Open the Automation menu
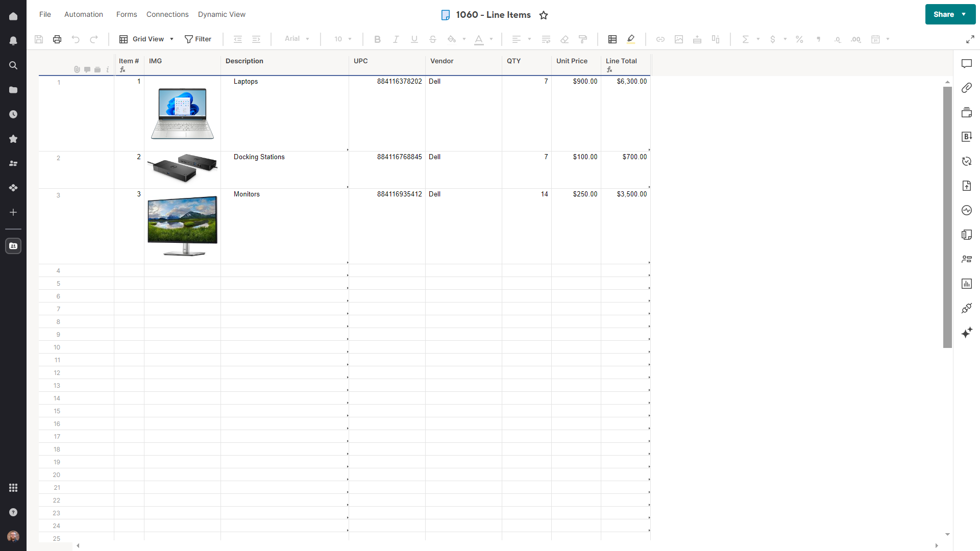The height and width of the screenshot is (551, 980). (83, 14)
